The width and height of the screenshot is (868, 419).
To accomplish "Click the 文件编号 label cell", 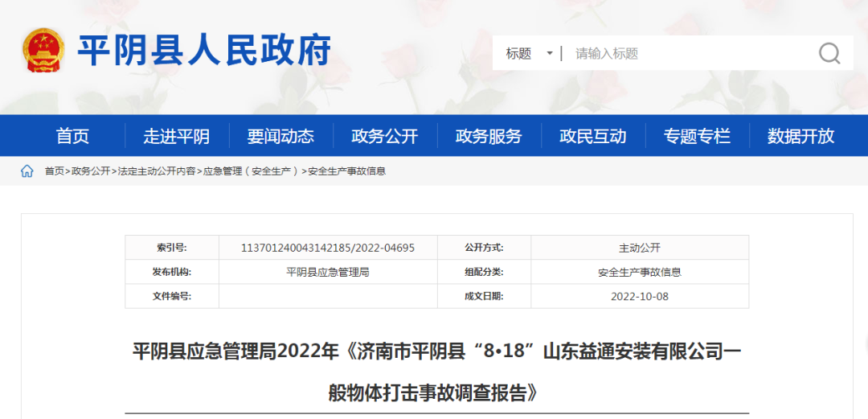I will click(172, 297).
